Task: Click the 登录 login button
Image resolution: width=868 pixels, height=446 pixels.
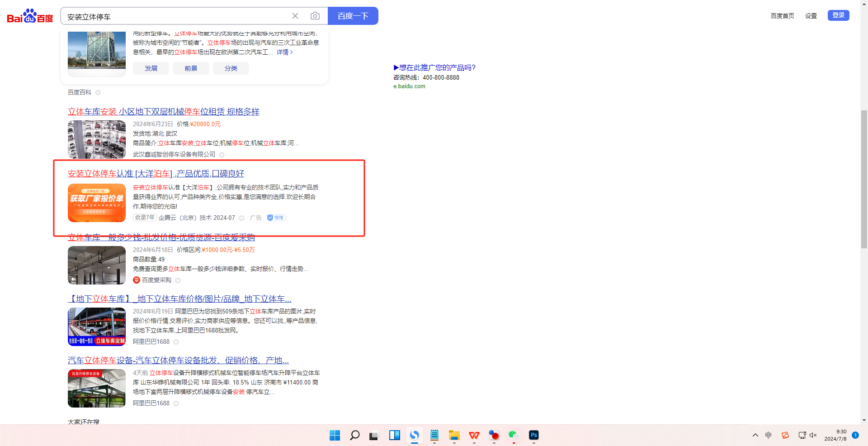Action: pyautogui.click(x=839, y=15)
